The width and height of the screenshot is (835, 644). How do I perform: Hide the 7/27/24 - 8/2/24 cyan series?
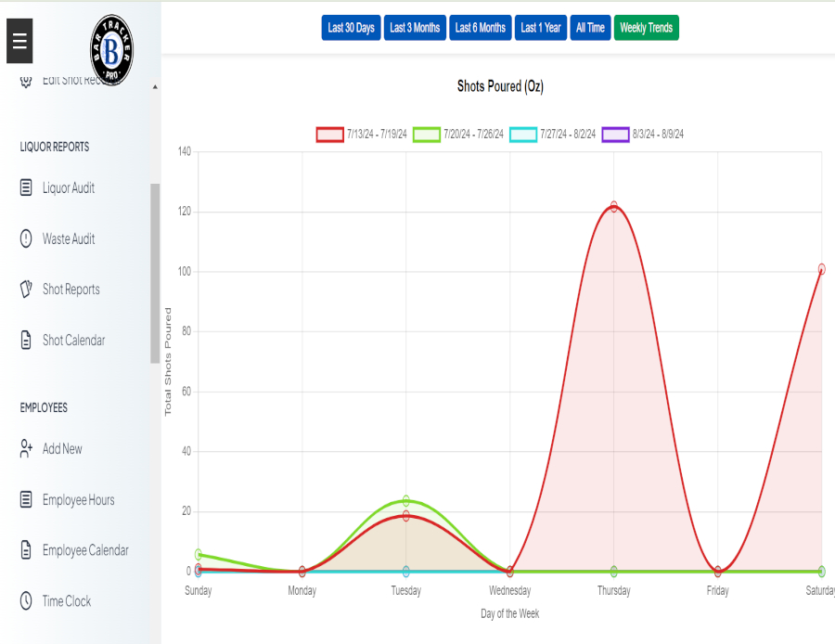523,135
